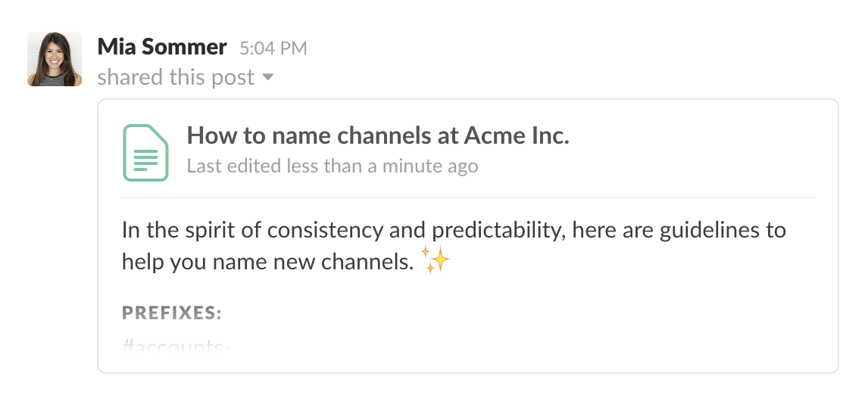The image size is (868, 404).
Task: Click the 5:04 PM message timestamp
Action: pyautogui.click(x=273, y=48)
